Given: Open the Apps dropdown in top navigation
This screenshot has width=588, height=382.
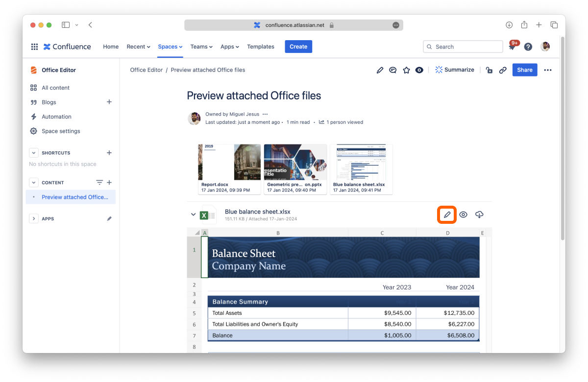Looking at the screenshot, I should (x=230, y=47).
